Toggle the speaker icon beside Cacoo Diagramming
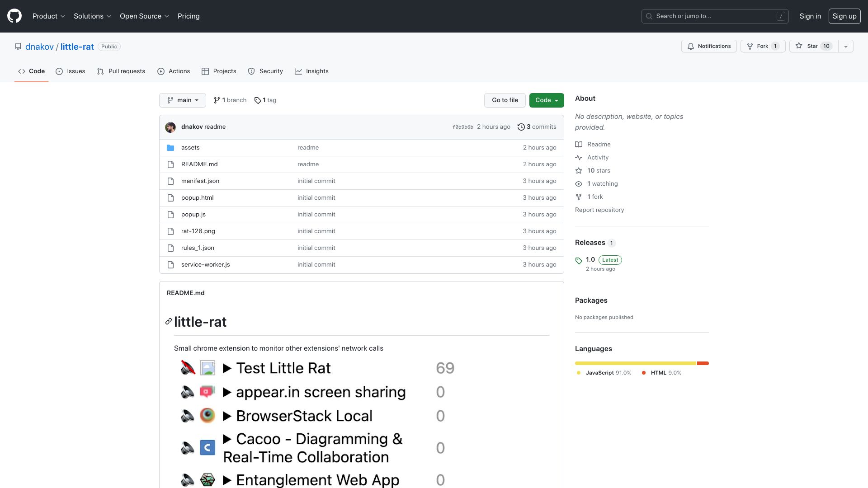This screenshot has width=868, height=488. pyautogui.click(x=188, y=448)
